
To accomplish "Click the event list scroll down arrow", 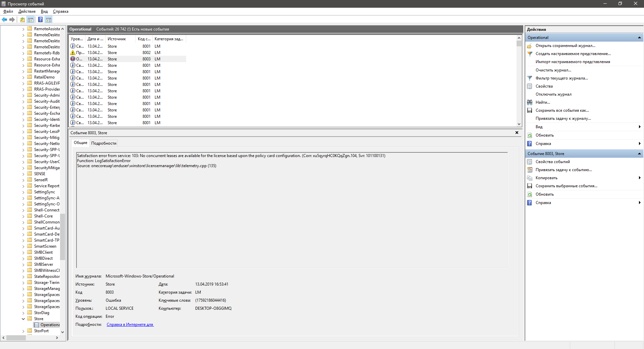I will pyautogui.click(x=519, y=124).
